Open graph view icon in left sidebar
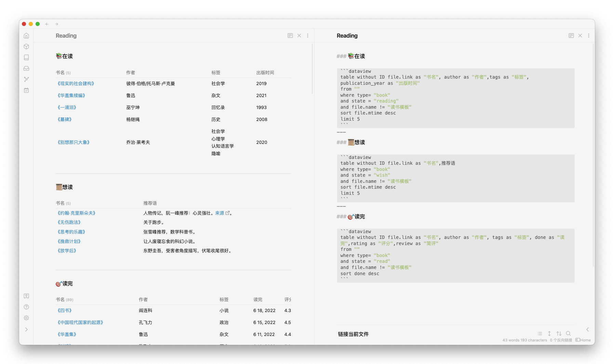 point(26,79)
